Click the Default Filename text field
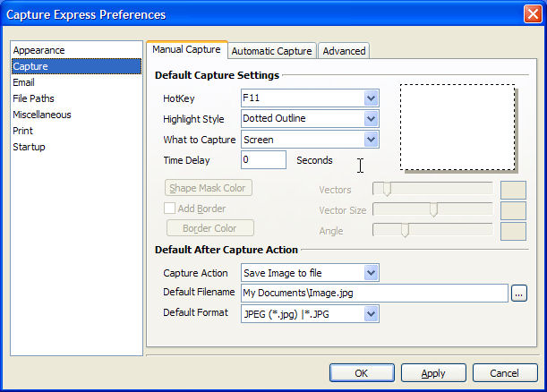 [x=374, y=293]
